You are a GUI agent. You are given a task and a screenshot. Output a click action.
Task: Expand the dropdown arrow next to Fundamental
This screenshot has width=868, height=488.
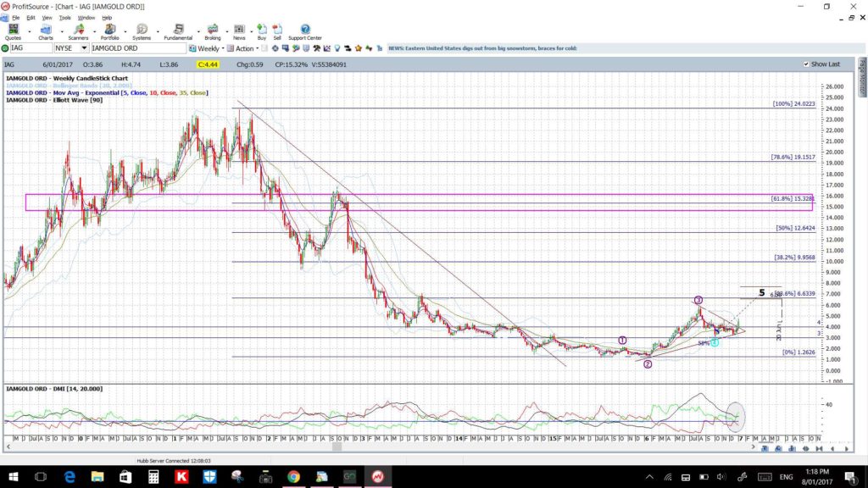(x=198, y=32)
